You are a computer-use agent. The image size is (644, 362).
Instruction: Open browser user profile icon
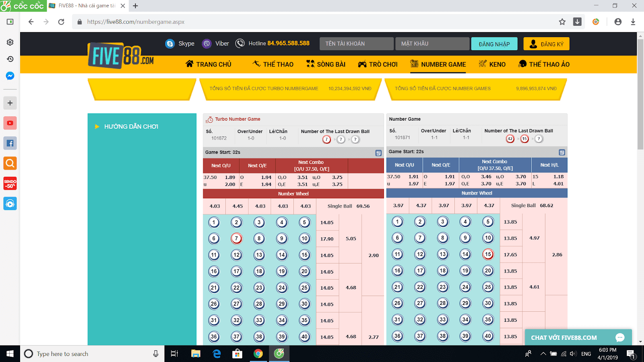pos(618,22)
